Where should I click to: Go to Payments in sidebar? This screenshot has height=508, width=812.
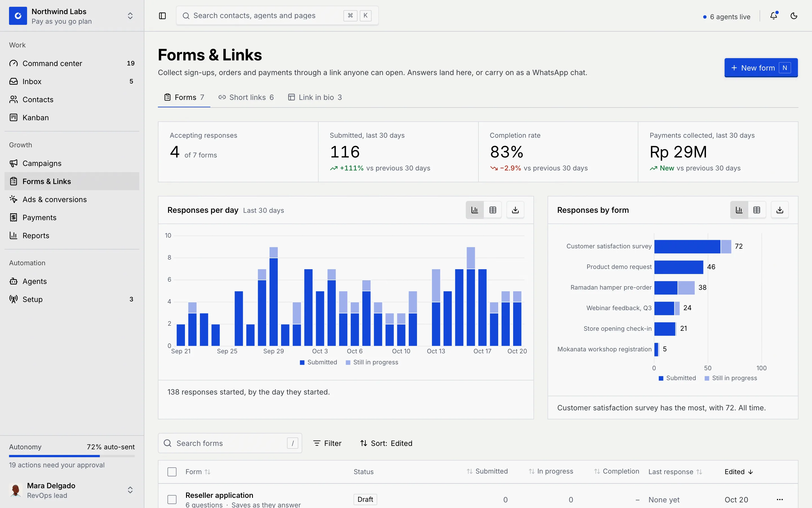point(72,218)
